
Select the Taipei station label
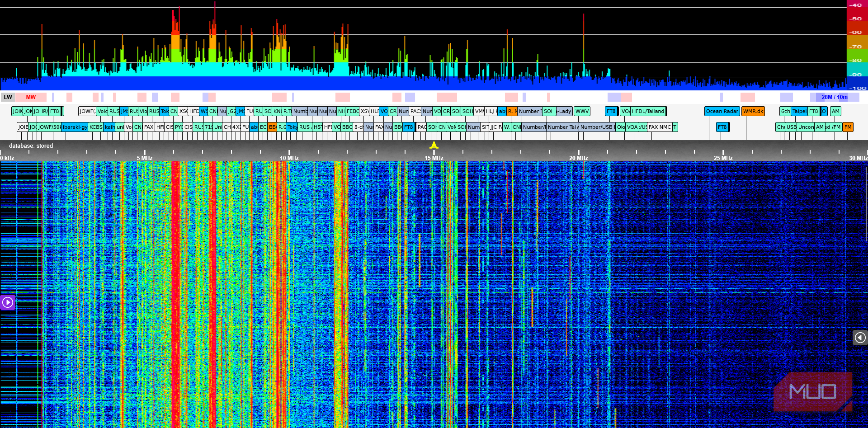pyautogui.click(x=799, y=111)
